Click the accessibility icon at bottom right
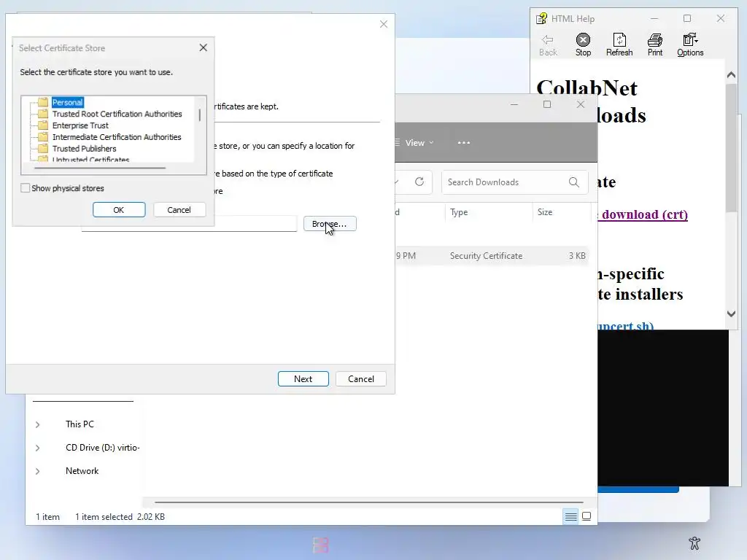 [x=694, y=542]
